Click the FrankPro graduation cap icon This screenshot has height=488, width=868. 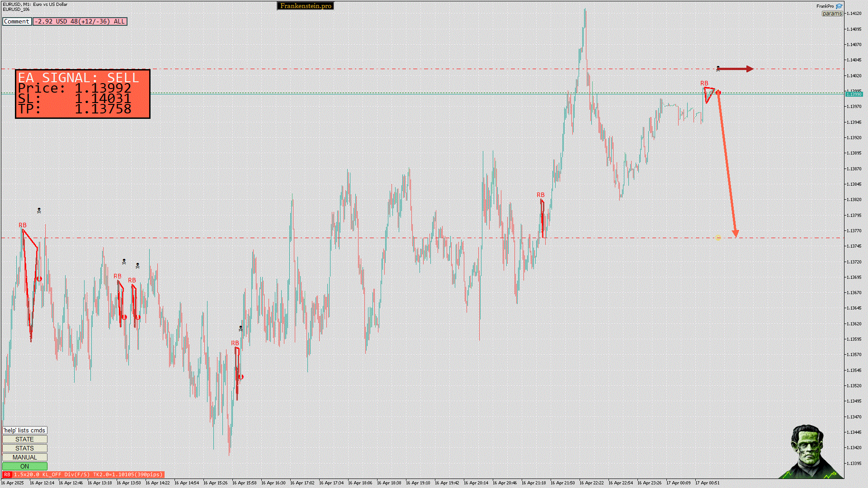pos(839,6)
